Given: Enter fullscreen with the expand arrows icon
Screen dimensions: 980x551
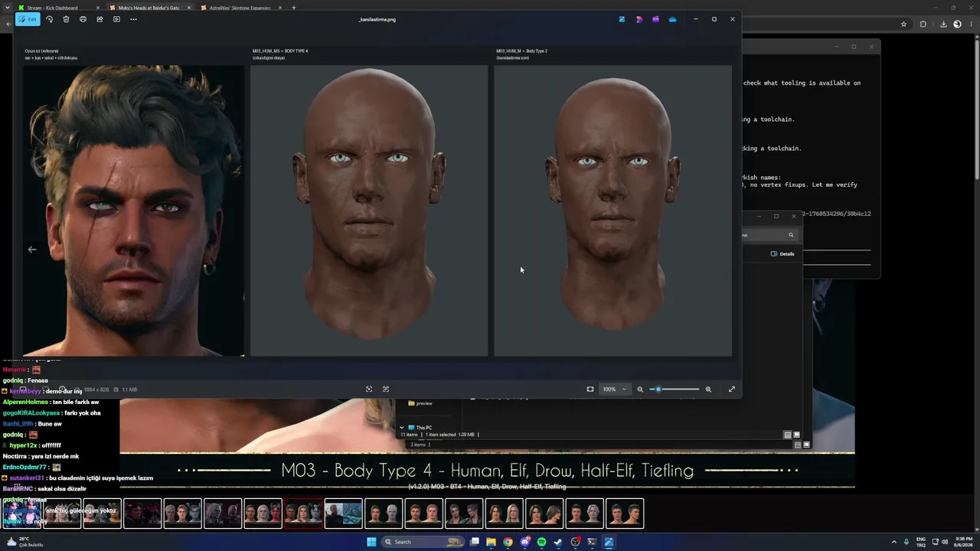Looking at the screenshot, I should (x=732, y=389).
